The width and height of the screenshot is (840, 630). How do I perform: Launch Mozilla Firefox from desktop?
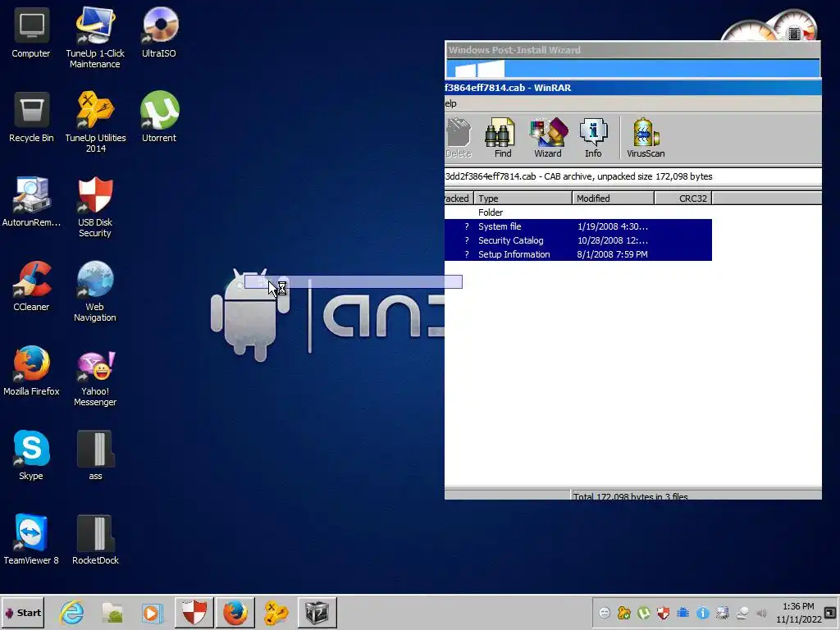[x=31, y=371]
